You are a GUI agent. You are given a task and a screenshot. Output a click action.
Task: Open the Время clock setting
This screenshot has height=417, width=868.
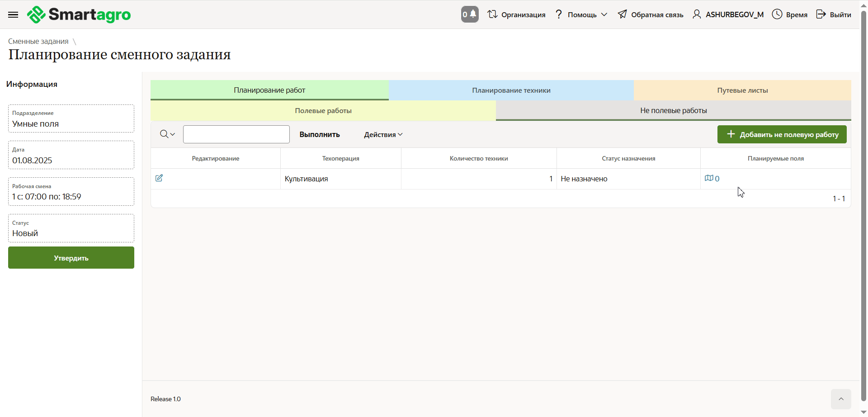(789, 14)
